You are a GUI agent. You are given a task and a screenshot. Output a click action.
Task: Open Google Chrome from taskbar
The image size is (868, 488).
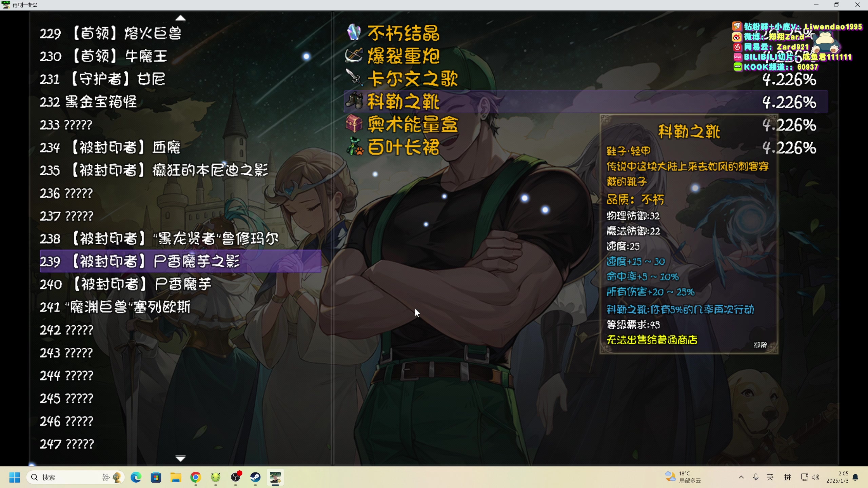click(x=196, y=477)
